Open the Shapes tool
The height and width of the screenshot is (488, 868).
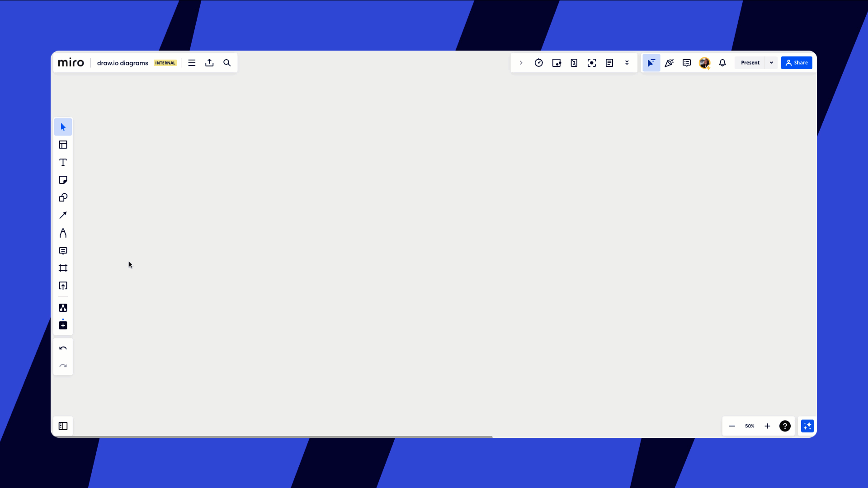[x=63, y=197]
